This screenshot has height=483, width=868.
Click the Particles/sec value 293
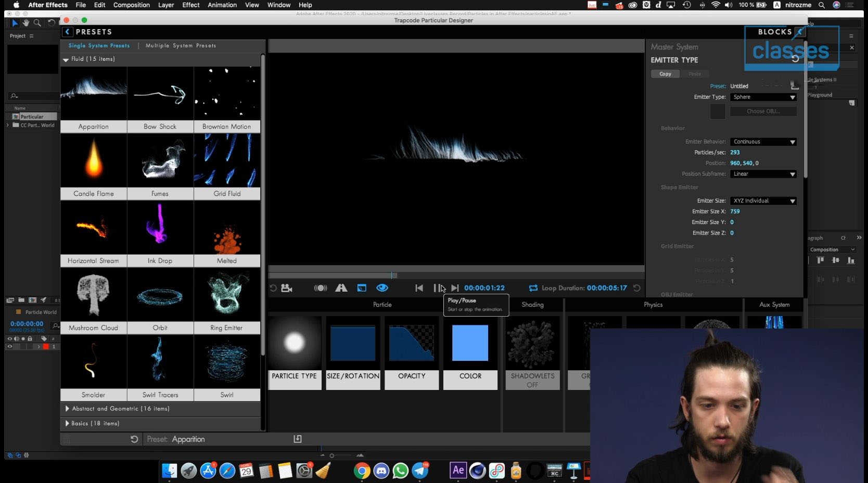point(735,153)
